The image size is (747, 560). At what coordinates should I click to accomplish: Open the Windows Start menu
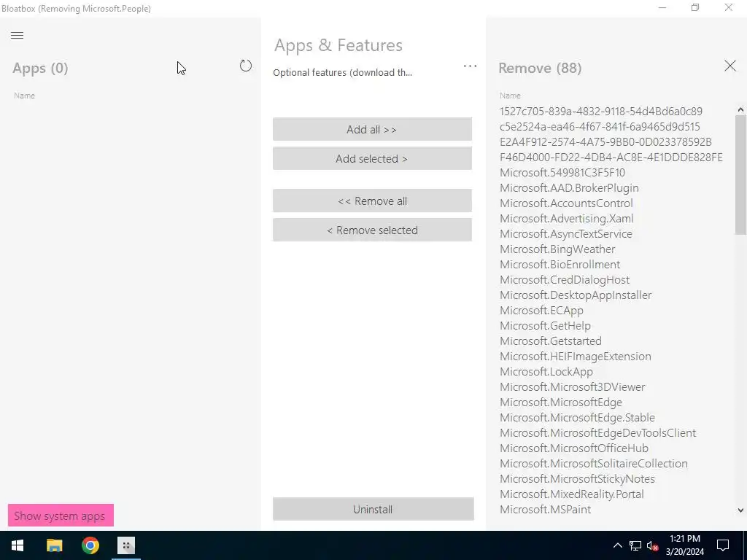pyautogui.click(x=18, y=545)
